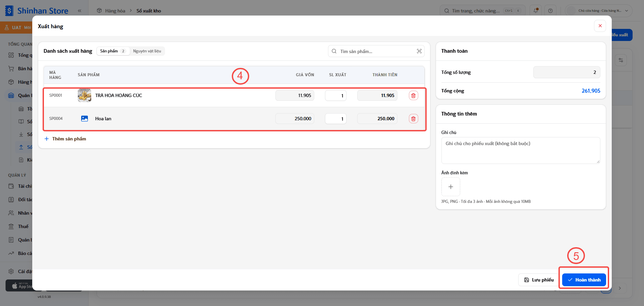The height and width of the screenshot is (306, 644).
Task: Click Hàng hóa in the breadcrumb
Action: (x=115, y=11)
